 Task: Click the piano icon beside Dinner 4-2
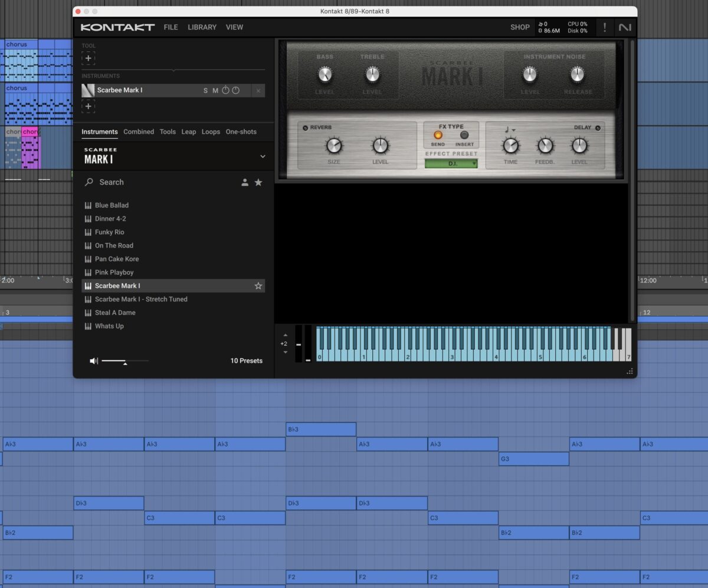(x=88, y=219)
